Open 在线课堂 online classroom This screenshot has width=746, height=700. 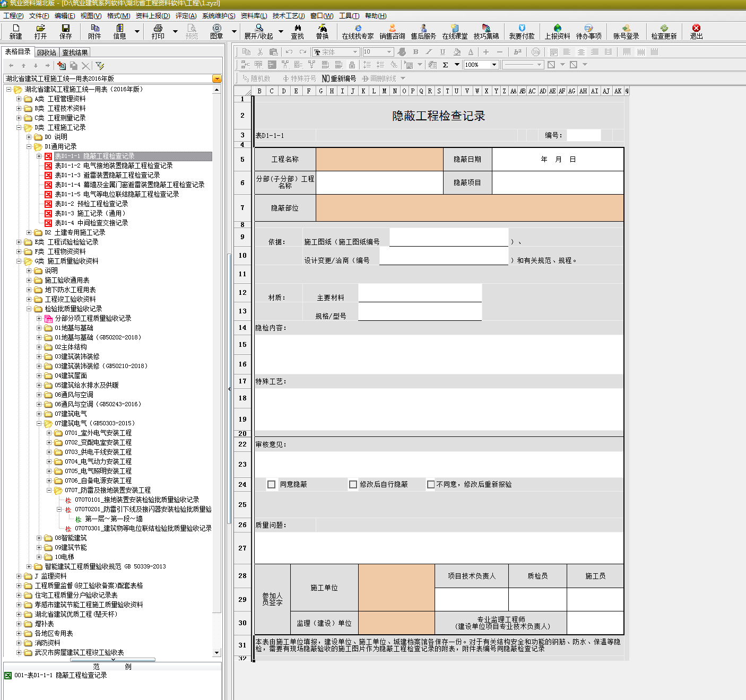click(455, 32)
